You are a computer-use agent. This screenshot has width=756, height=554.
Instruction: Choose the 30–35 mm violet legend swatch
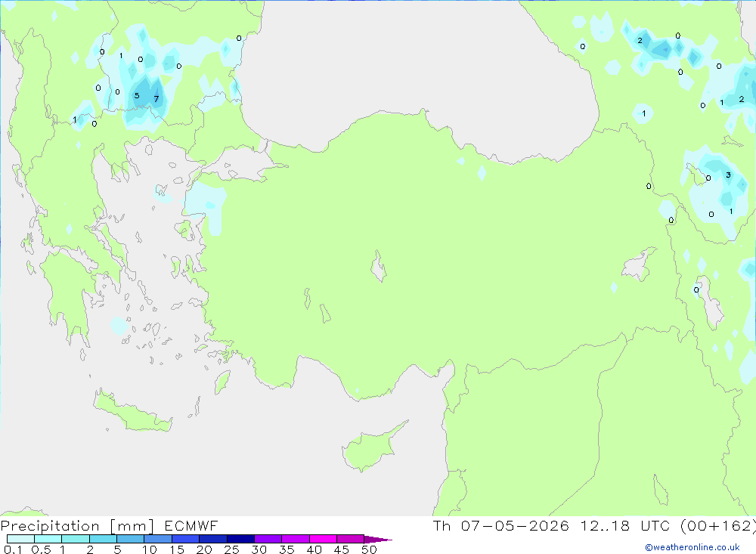click(x=268, y=539)
